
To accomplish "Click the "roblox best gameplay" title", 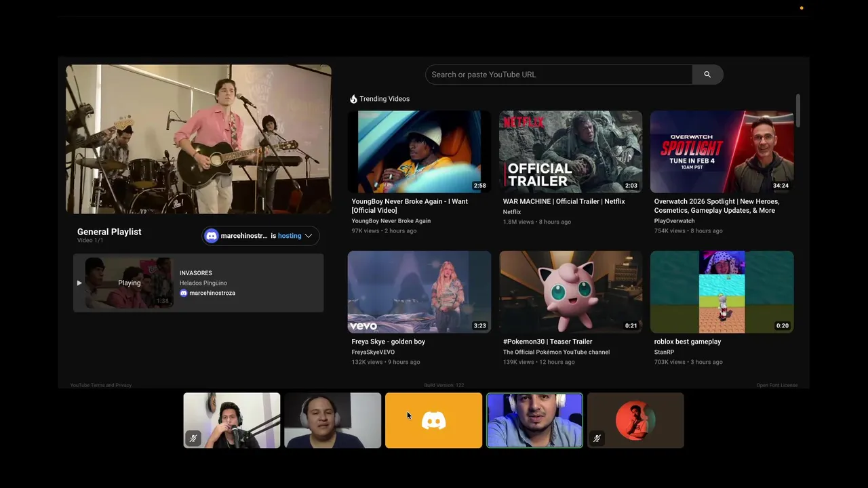I will coord(688,342).
